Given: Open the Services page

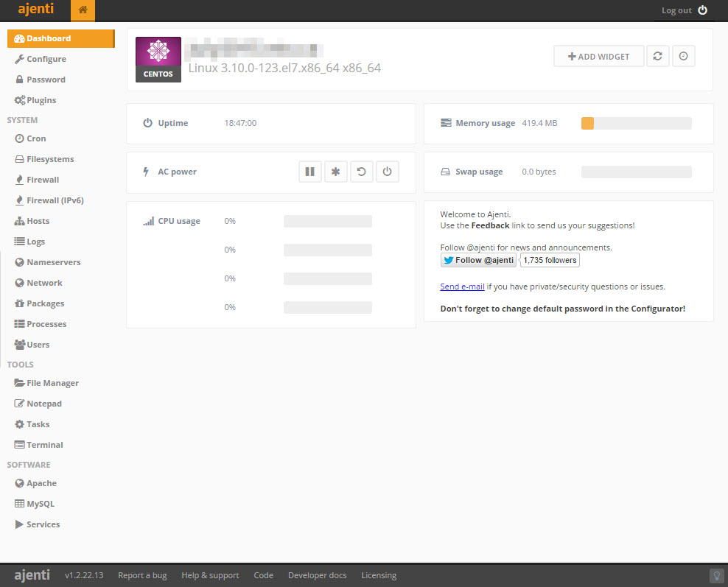Looking at the screenshot, I should pos(38,524).
